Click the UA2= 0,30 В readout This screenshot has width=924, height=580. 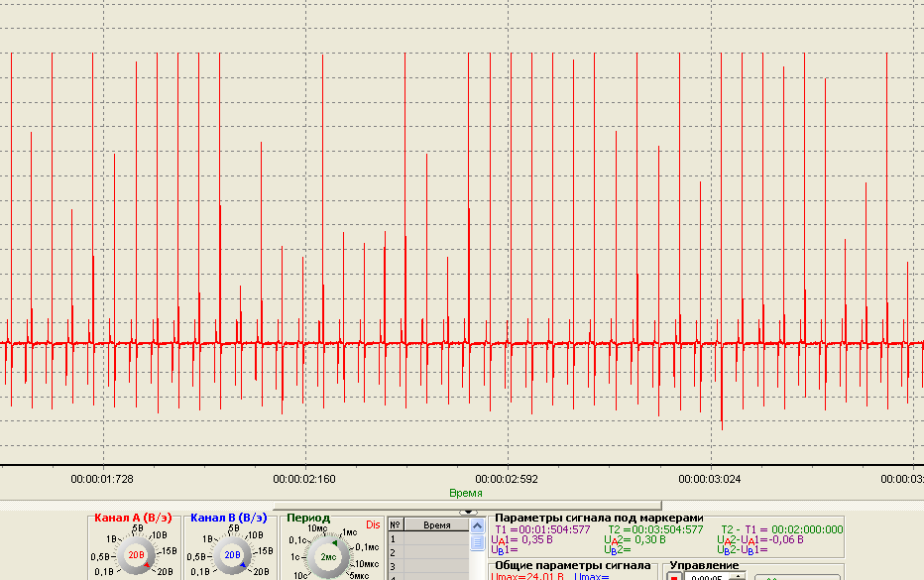point(635,540)
